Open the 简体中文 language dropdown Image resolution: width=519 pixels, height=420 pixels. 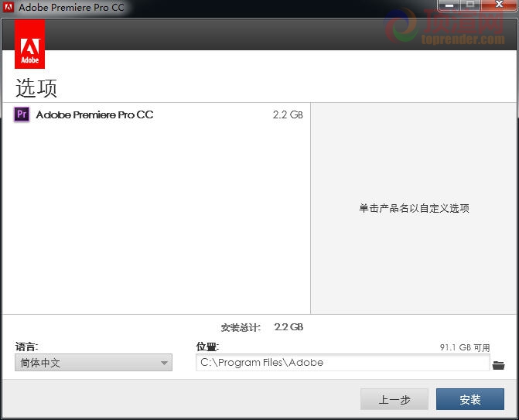point(94,363)
